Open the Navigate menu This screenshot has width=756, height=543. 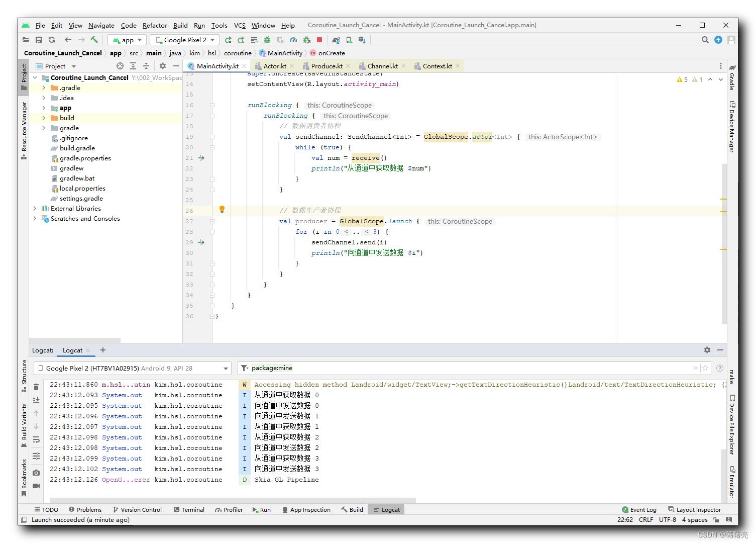coord(101,25)
